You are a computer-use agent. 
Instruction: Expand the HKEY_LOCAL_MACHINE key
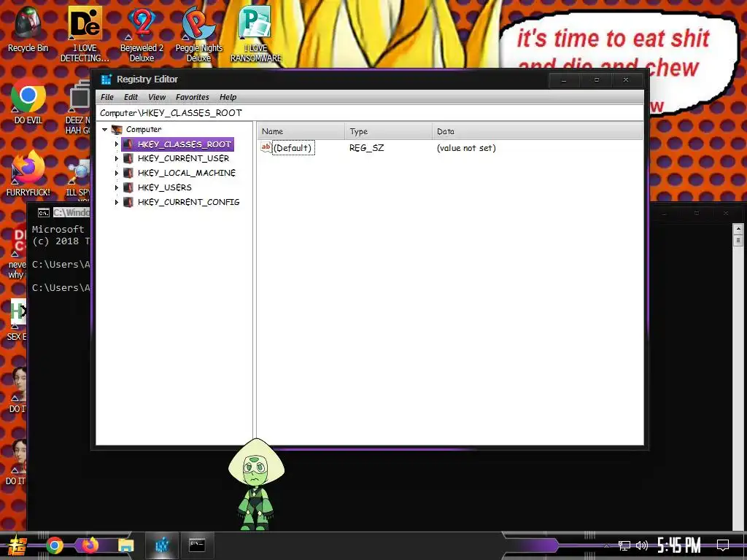pyautogui.click(x=116, y=173)
